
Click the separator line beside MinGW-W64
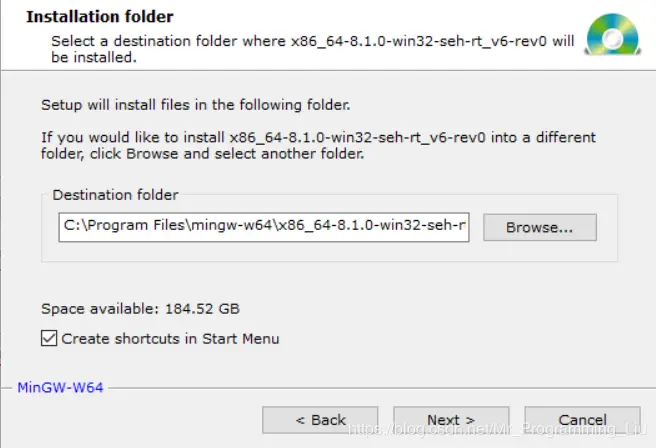(379, 388)
